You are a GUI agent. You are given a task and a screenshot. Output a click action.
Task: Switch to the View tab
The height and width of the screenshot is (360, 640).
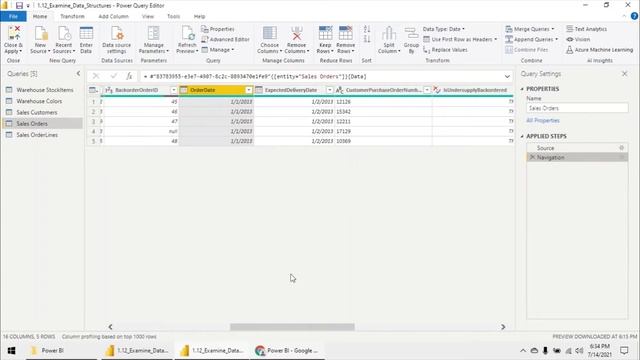pyautogui.click(x=148, y=16)
